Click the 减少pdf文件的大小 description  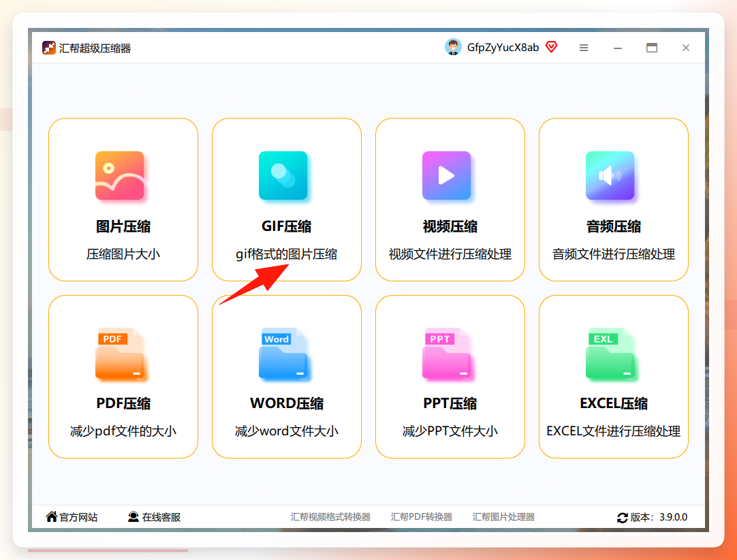point(123,431)
